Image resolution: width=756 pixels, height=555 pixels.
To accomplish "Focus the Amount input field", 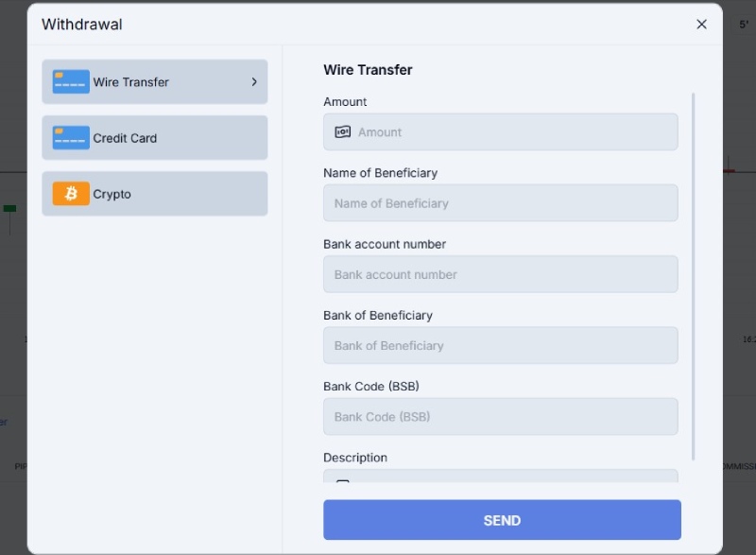I will pyautogui.click(x=501, y=132).
